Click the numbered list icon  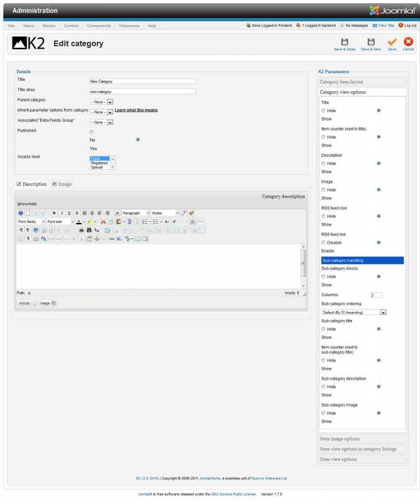145,222
